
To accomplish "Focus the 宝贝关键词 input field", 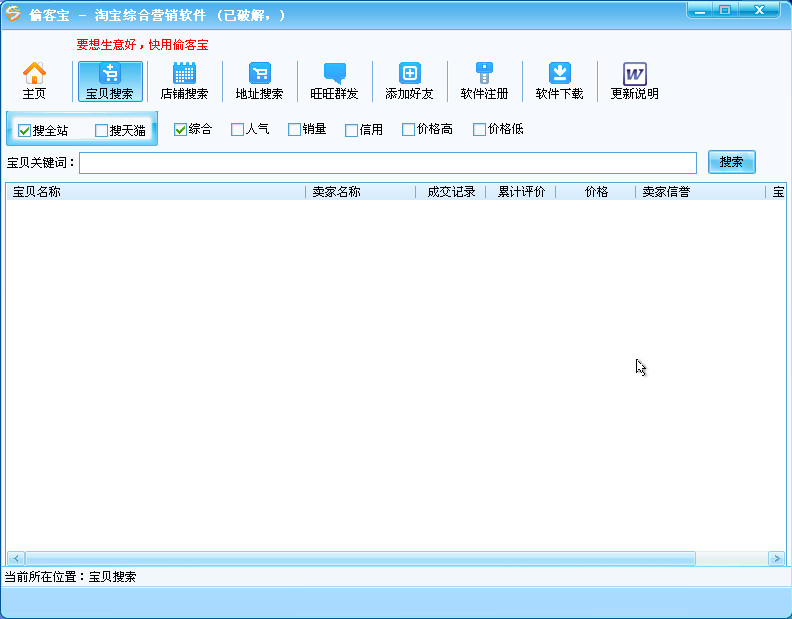I will click(x=388, y=163).
